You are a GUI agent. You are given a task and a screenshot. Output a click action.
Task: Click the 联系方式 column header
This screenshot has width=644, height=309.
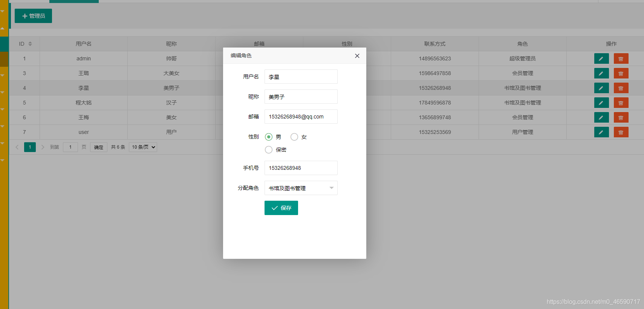(x=435, y=44)
